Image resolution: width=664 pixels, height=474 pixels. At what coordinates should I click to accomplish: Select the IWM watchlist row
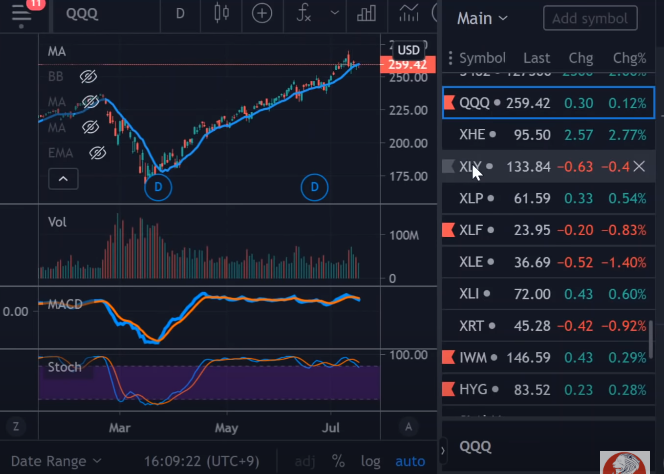point(548,358)
